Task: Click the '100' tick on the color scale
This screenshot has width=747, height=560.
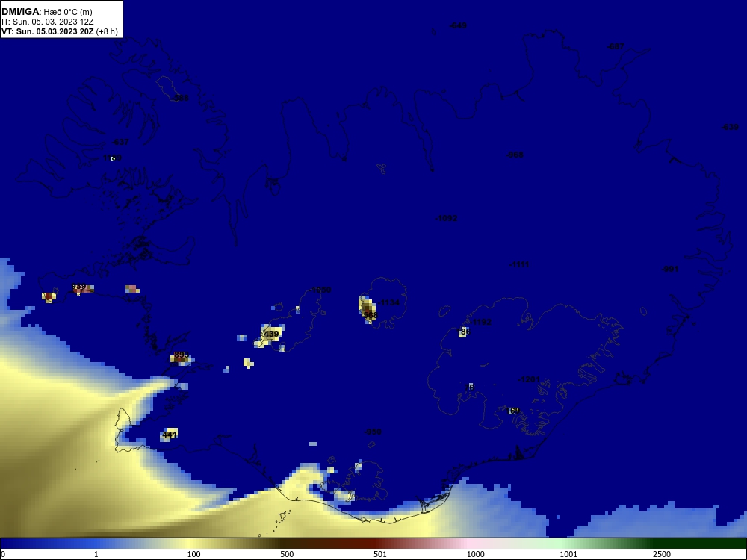Action: (193, 554)
